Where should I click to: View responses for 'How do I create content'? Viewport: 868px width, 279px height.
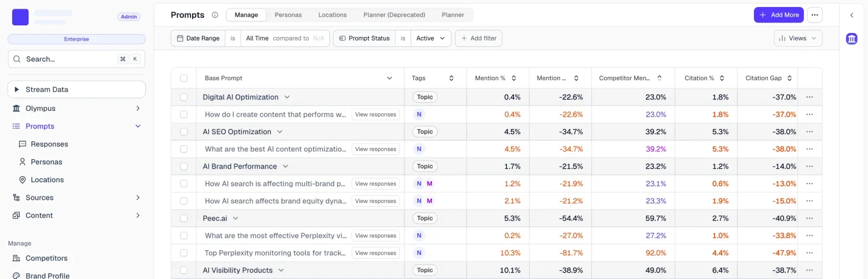tap(376, 114)
